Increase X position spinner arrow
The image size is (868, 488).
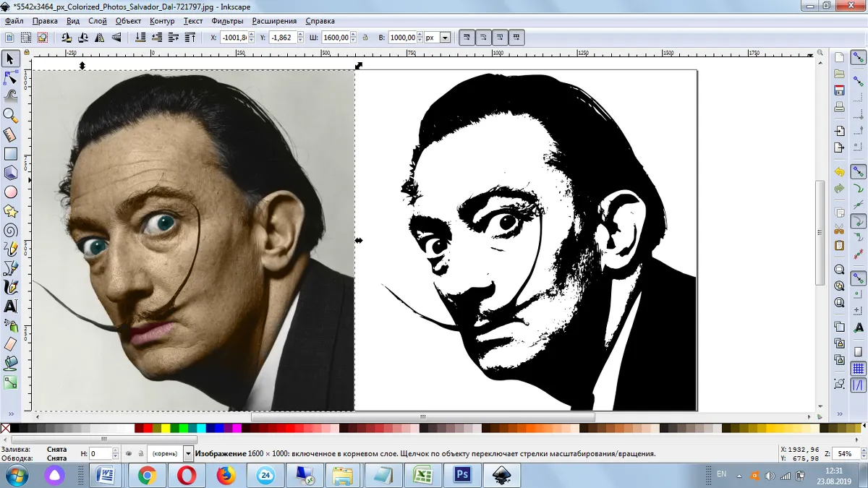tap(253, 35)
